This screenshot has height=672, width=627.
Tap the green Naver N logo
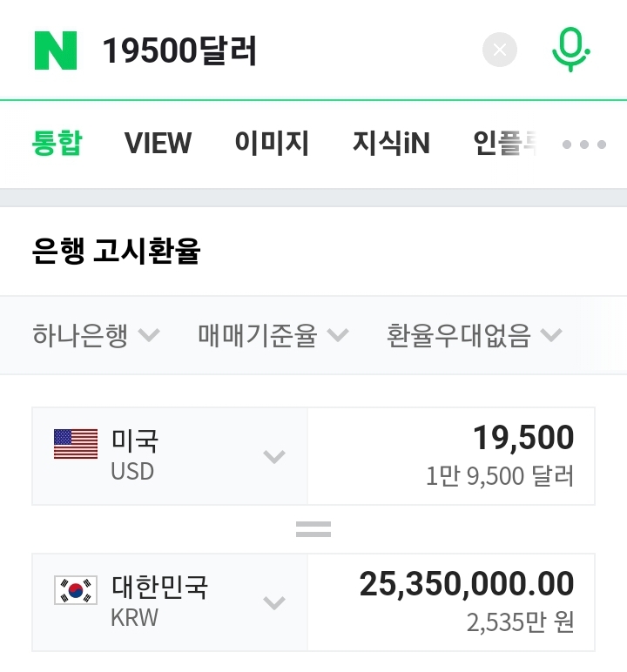(56, 50)
